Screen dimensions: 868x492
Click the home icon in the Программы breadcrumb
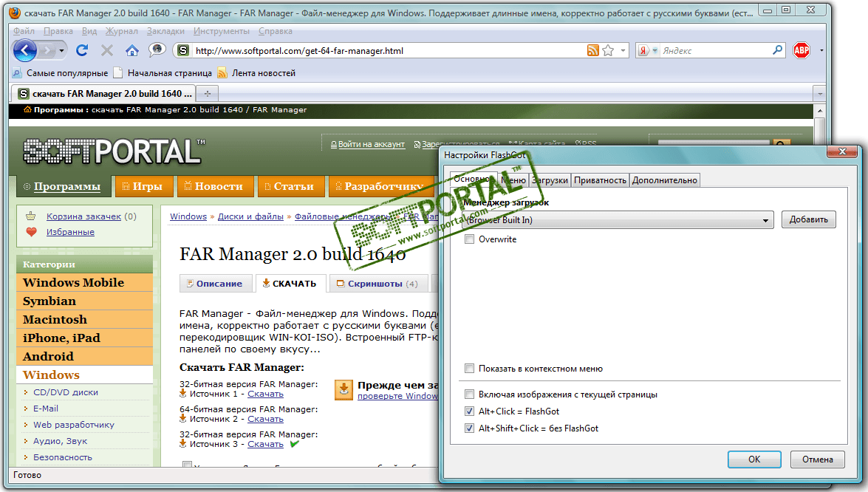click(27, 109)
